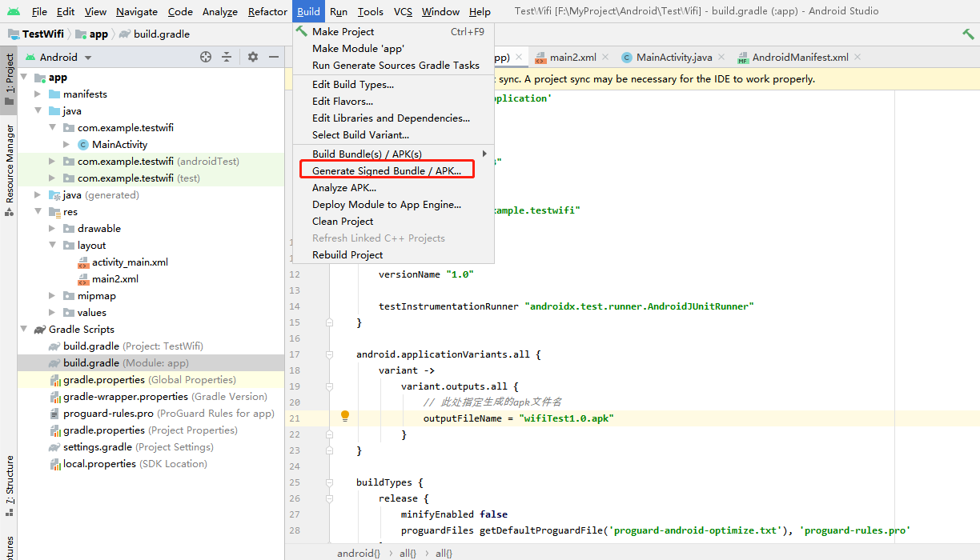Open the Android view selector dropdown
The height and width of the screenshot is (560, 980).
(58, 58)
